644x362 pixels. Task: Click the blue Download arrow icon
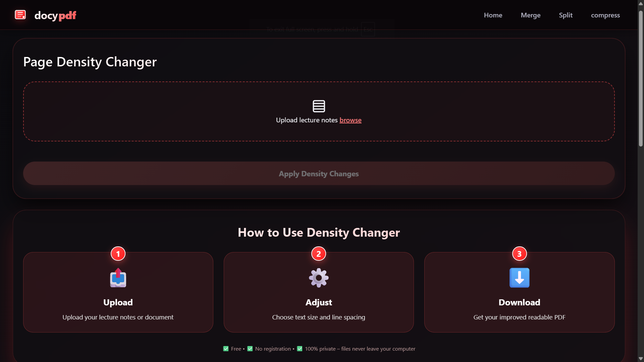519,278
